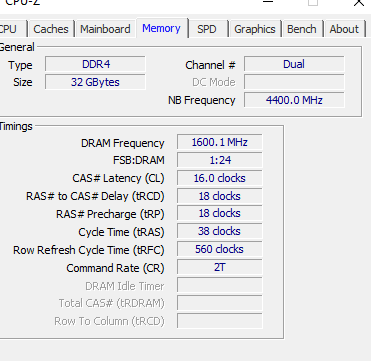Click the Size label in General
371x361 pixels.
pos(23,82)
